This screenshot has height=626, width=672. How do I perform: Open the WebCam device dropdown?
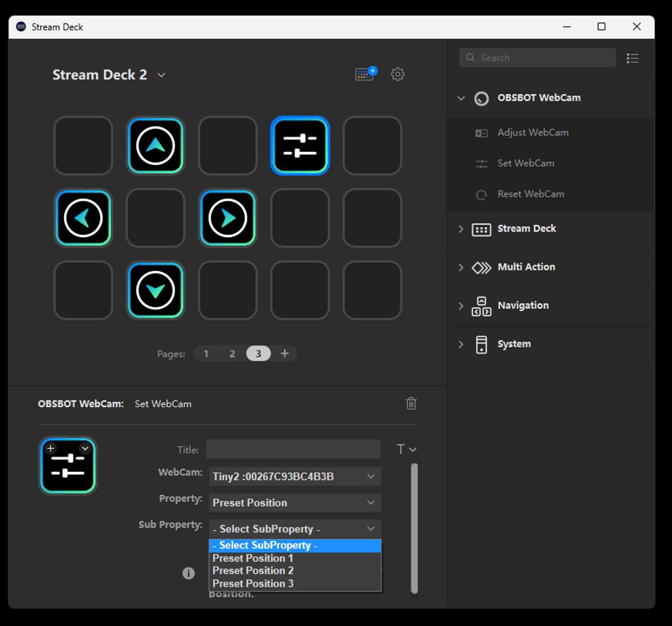click(295, 476)
